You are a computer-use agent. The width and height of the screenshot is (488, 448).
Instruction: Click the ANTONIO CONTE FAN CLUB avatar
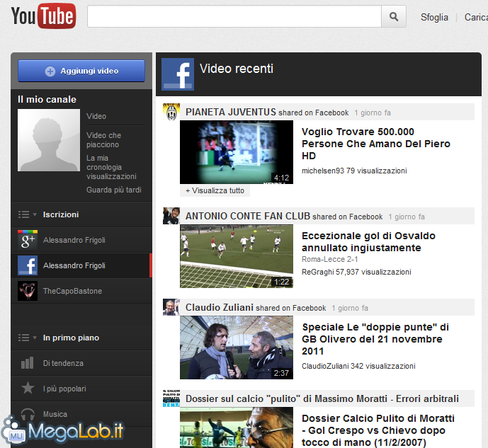point(171,216)
